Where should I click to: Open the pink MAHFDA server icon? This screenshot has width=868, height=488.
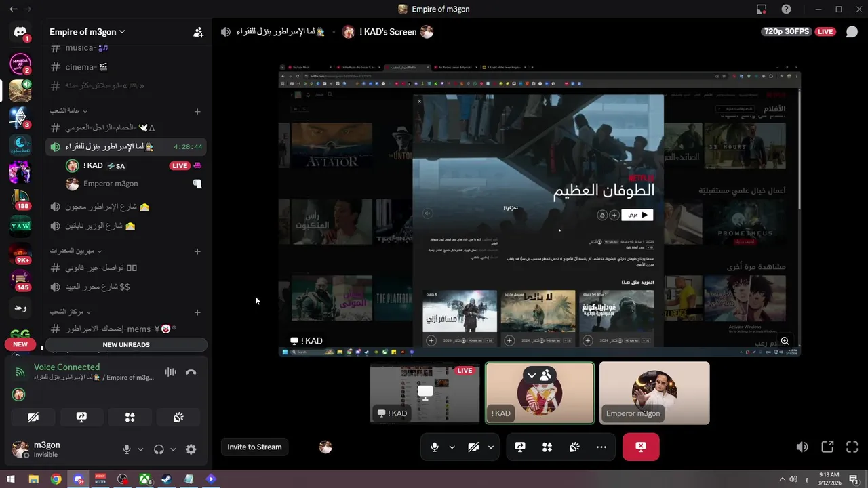point(20,63)
